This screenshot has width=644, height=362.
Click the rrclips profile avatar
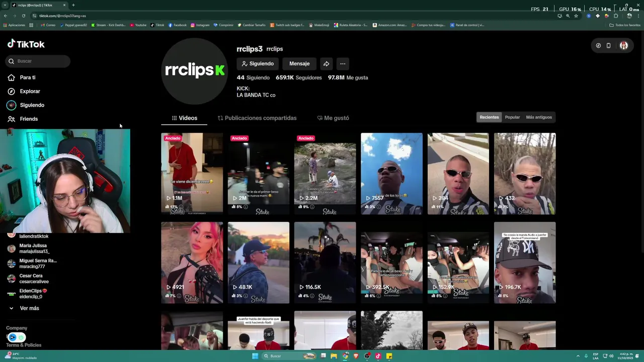[195, 71]
